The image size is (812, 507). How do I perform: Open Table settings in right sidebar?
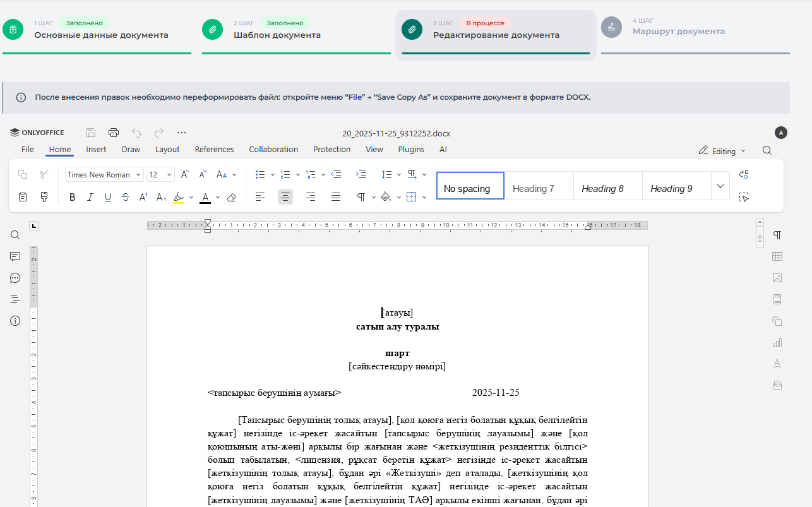pyautogui.click(x=777, y=256)
